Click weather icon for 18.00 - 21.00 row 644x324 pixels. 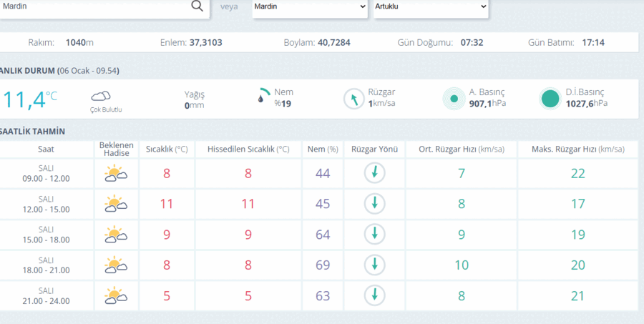coord(116,265)
